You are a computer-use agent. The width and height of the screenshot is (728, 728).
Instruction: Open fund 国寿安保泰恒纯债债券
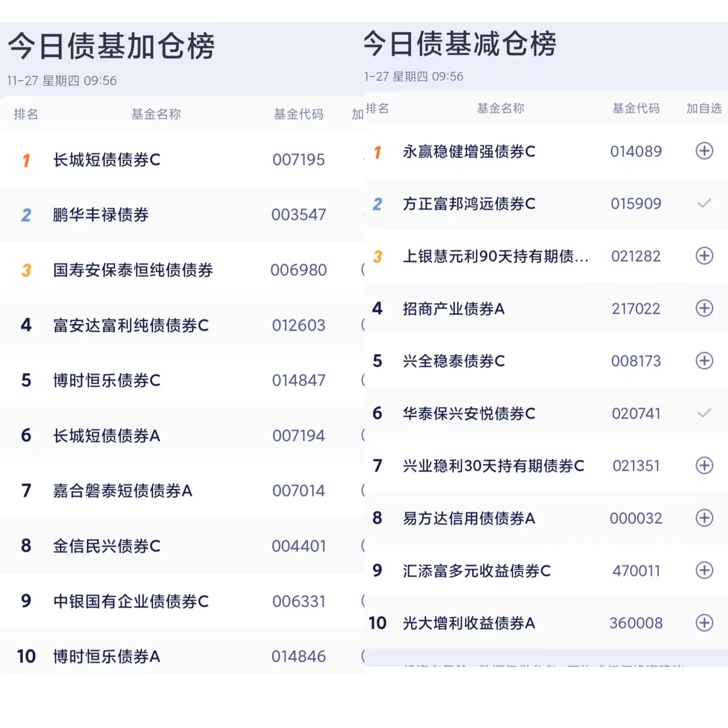(133, 270)
